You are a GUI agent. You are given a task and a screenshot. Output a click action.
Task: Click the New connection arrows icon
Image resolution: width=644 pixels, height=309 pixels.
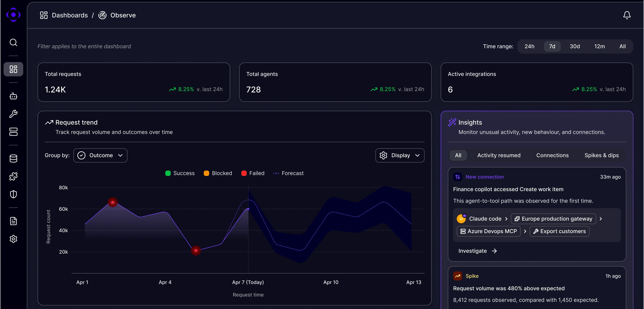coord(458,177)
